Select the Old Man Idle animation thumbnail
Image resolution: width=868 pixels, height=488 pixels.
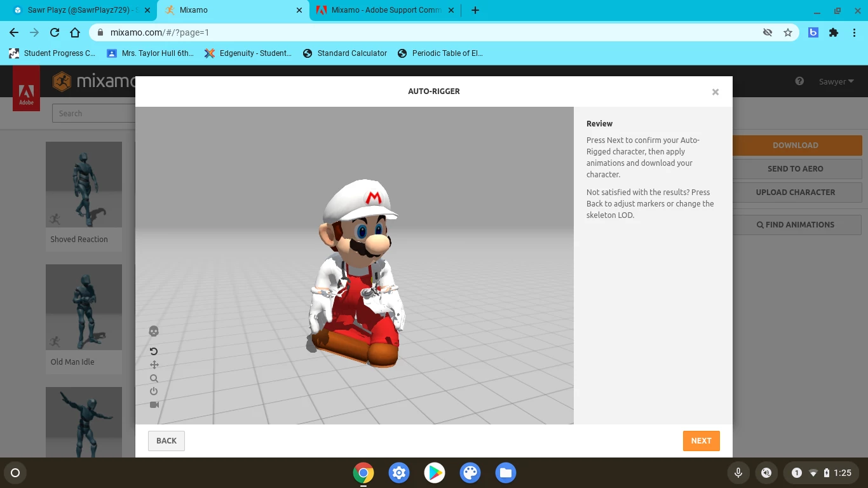click(x=84, y=307)
